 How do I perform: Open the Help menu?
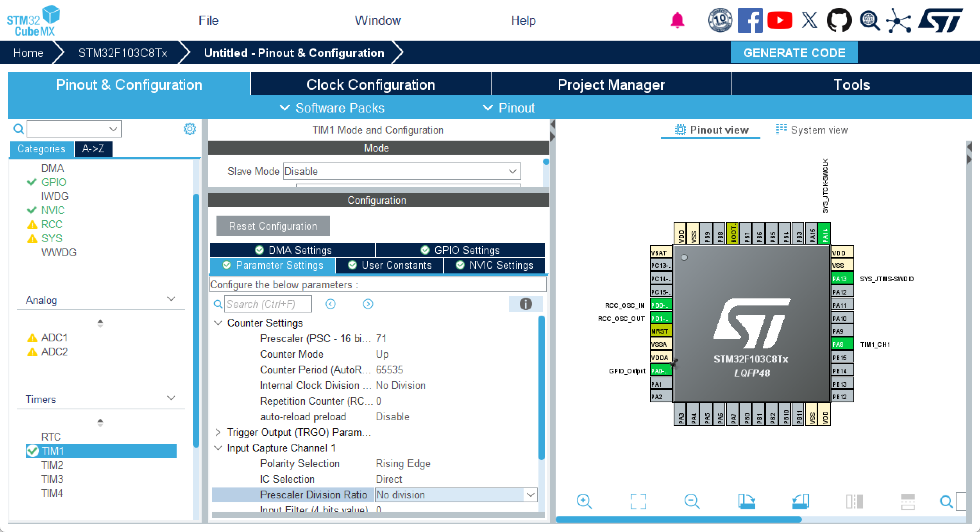523,20
